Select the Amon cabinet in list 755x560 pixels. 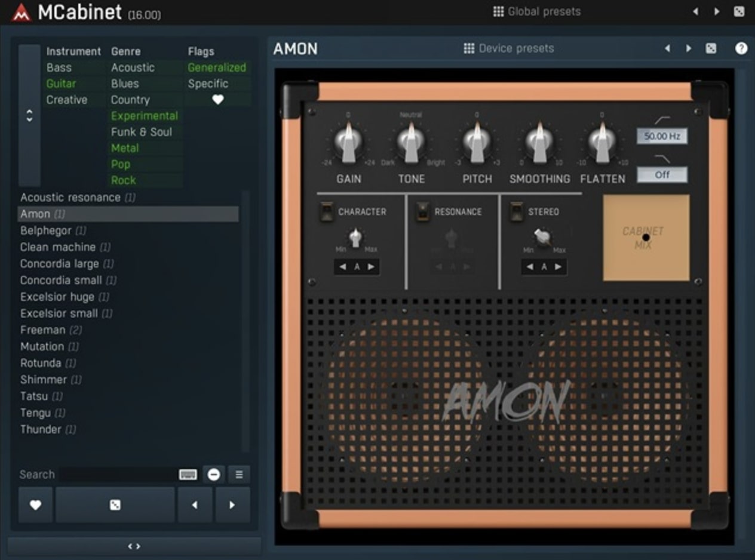click(128, 214)
